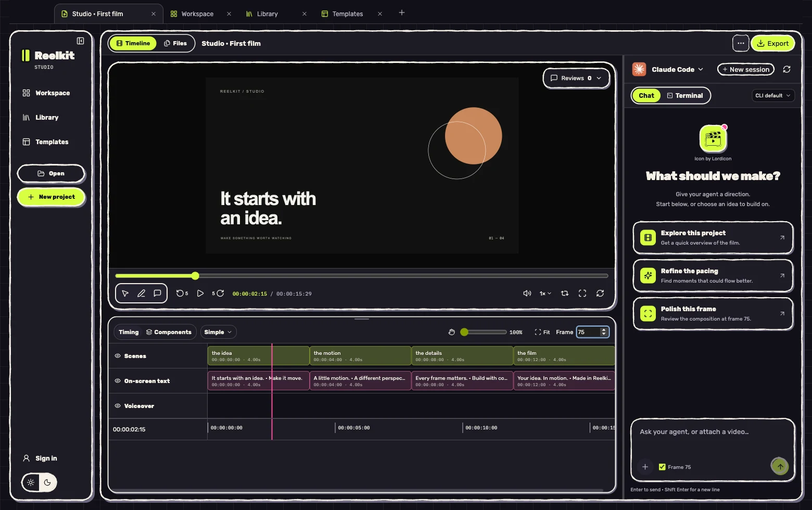Uncheck the Frame 75 checkbox
This screenshot has height=510, width=812.
click(x=662, y=467)
